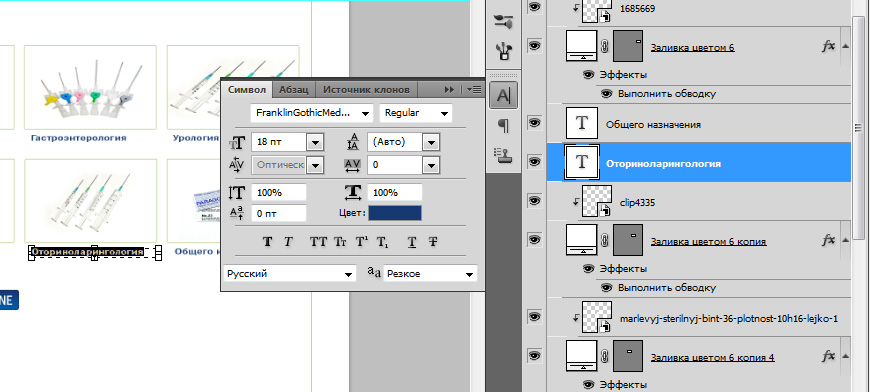Open the Резкое anti-aliasing dropdown
Image resolution: width=870 pixels, height=392 pixels.
[430, 273]
